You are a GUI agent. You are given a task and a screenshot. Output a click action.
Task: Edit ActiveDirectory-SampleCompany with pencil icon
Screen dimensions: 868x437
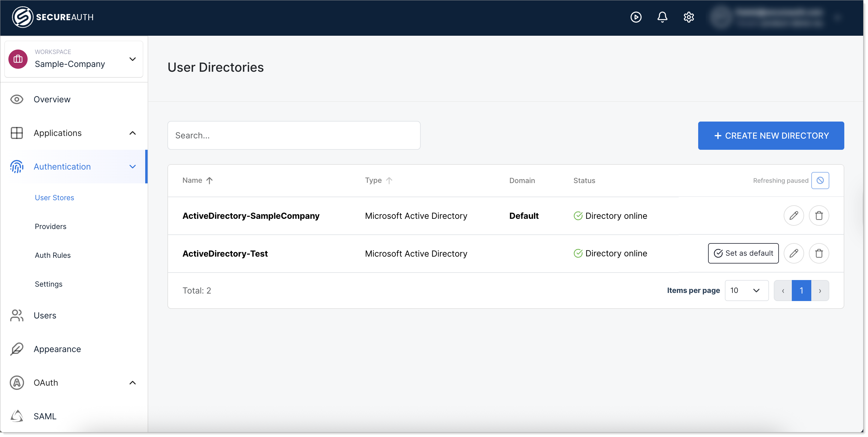(794, 215)
